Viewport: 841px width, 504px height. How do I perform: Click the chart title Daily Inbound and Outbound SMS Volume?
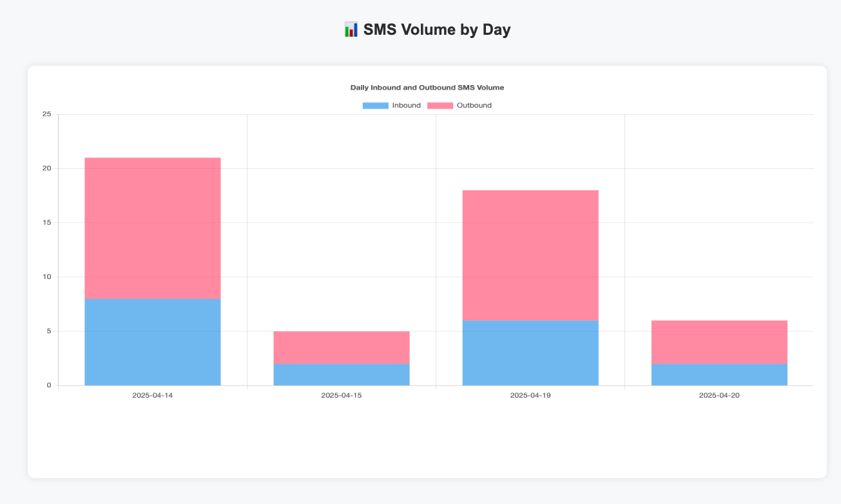click(x=427, y=87)
